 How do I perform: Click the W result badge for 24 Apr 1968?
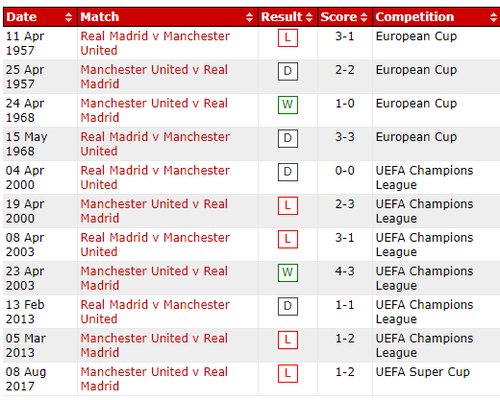288,105
